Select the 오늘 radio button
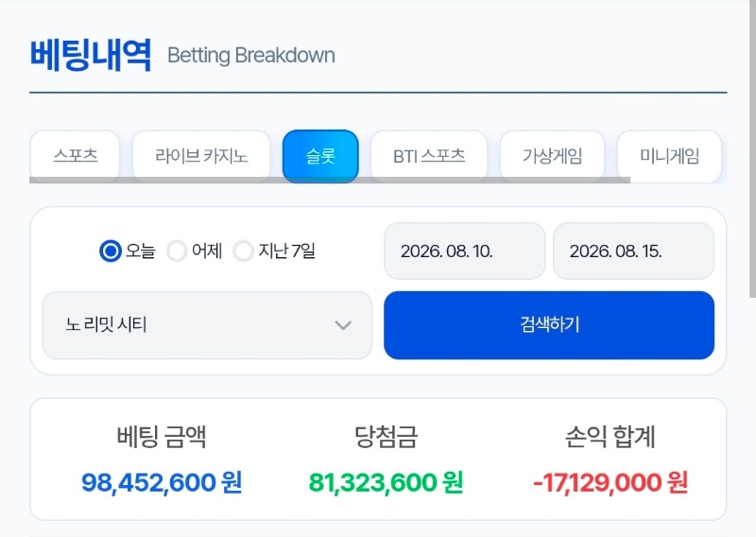This screenshot has height=537, width=756. (x=111, y=251)
